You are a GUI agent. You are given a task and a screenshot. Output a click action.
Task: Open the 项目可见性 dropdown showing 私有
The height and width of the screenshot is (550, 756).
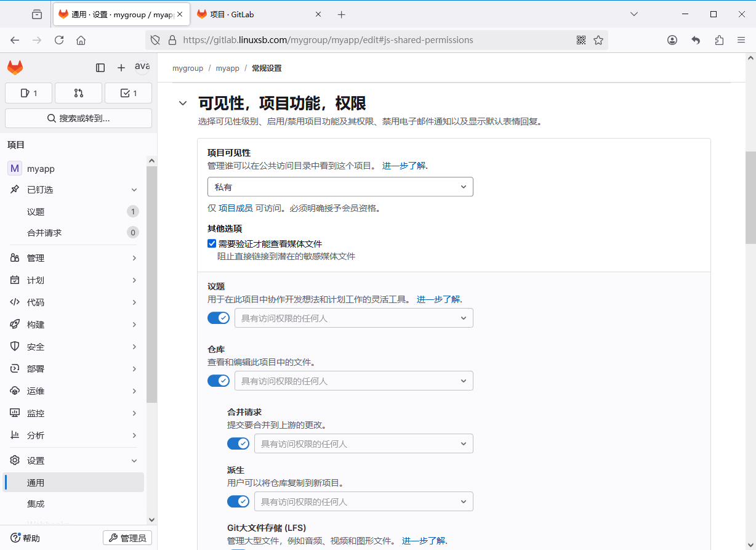pos(340,187)
